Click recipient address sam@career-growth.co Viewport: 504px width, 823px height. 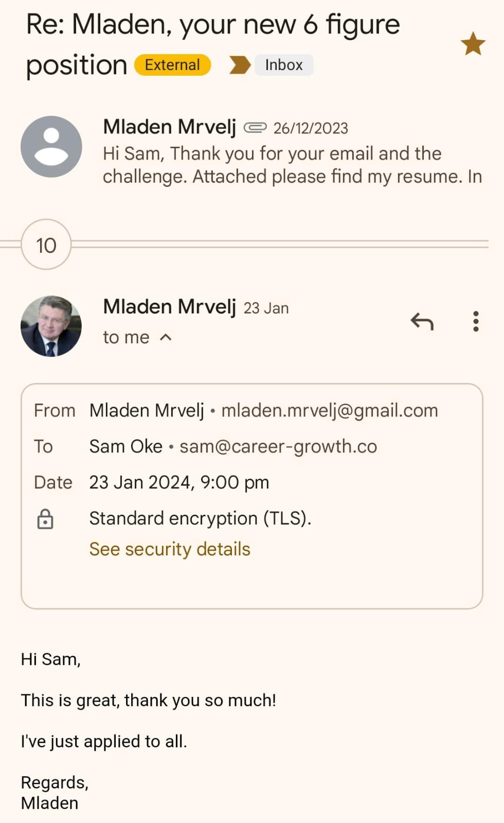point(278,447)
